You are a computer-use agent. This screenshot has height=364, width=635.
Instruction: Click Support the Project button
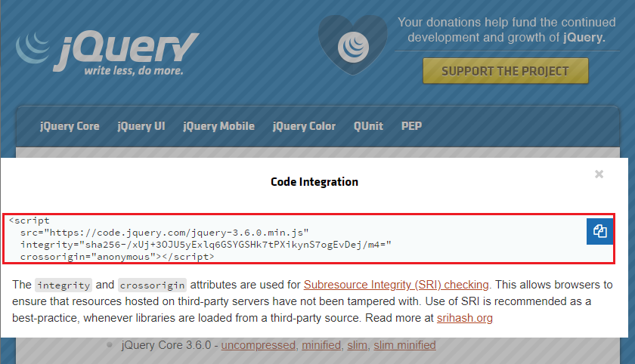coord(506,71)
